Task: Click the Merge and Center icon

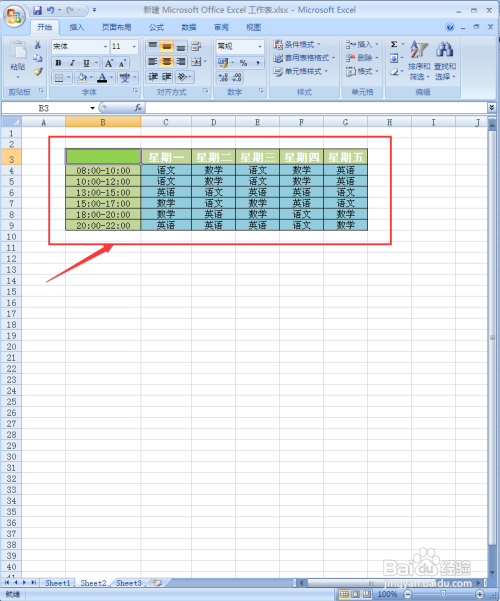Action: pos(198,62)
